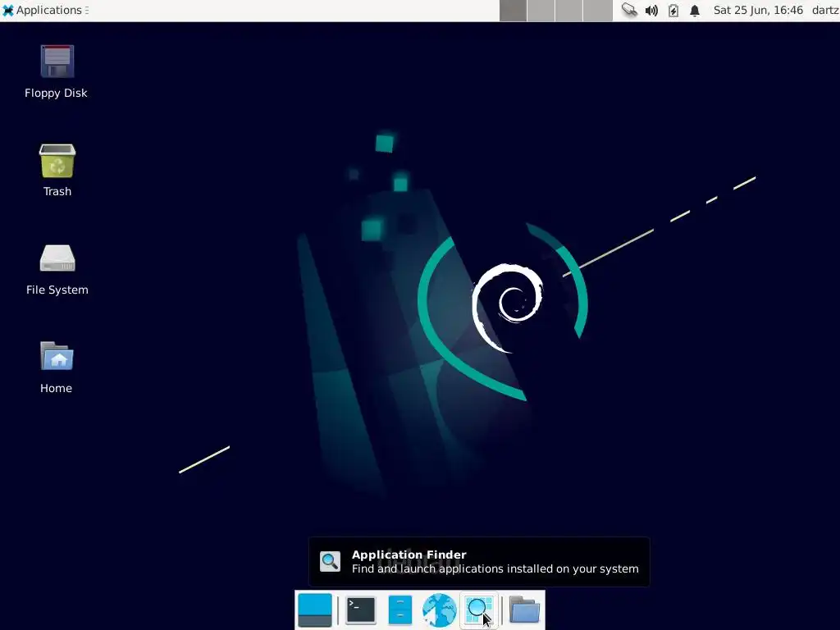Open the Applications menu
Screen dimensions: 840x630
46,10
